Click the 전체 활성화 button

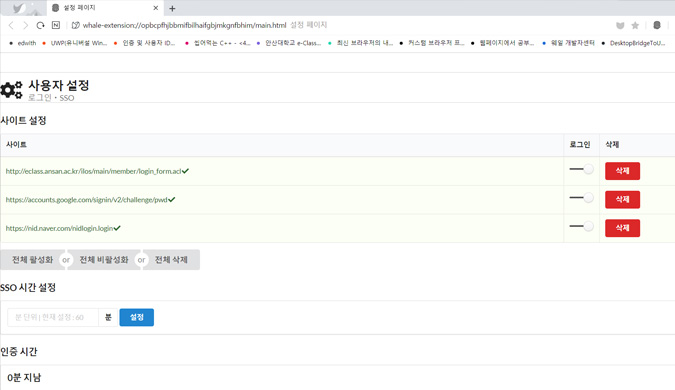pyautogui.click(x=32, y=260)
